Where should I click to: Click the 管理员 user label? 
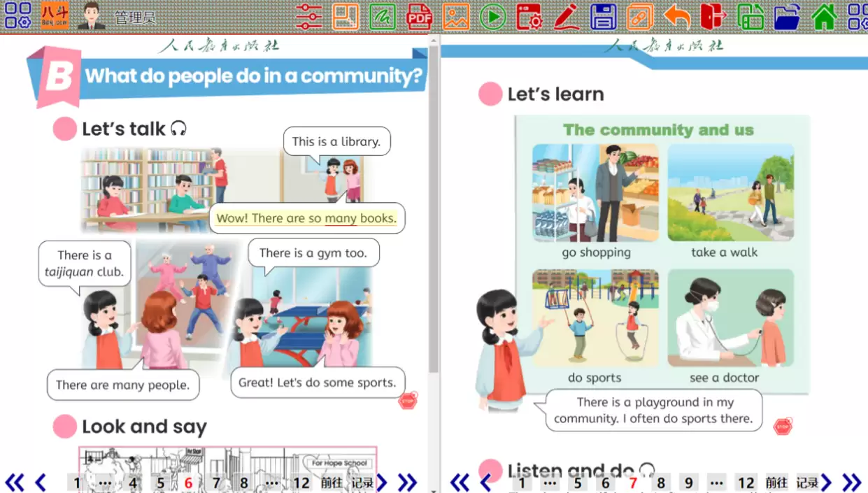135,17
